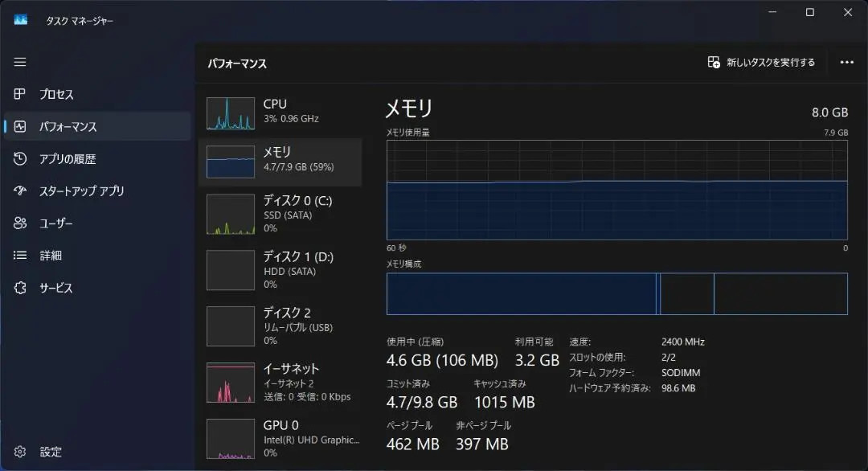This screenshot has width=868, height=471.
Task: Open スタートアップ アプリ gauge icon
Action: click(20, 191)
